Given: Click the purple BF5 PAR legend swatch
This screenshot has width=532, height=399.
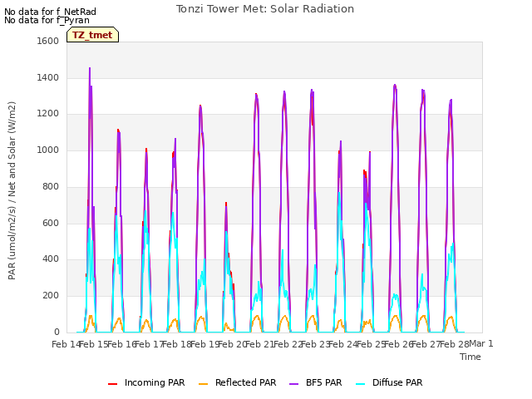Looking at the screenshot, I should point(293,383).
